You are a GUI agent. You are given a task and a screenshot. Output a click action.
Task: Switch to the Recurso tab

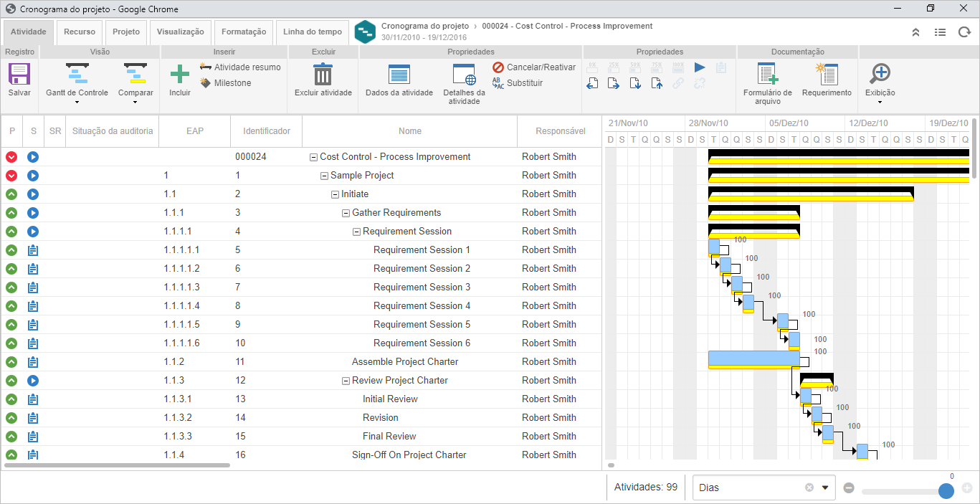(x=80, y=32)
